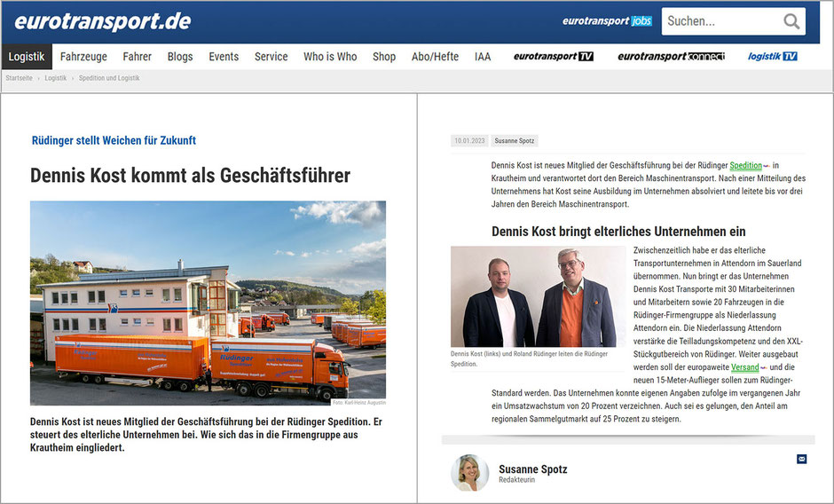Click Susanne Spotz author portrait
Image resolution: width=834 pixels, height=504 pixels.
point(469,473)
